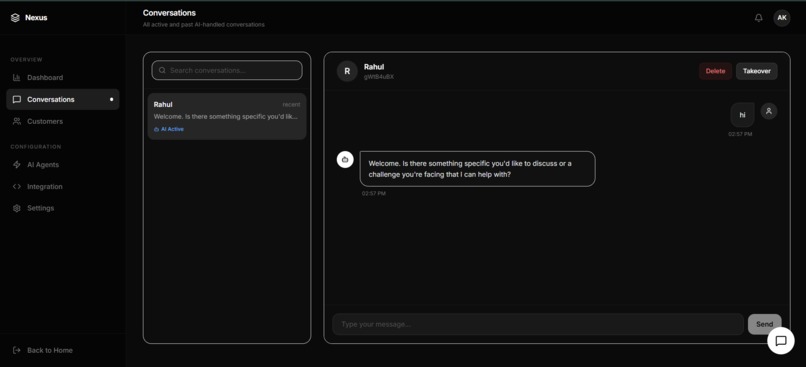Go to the Customers section
This screenshot has height=367, width=806.
tap(63, 121)
